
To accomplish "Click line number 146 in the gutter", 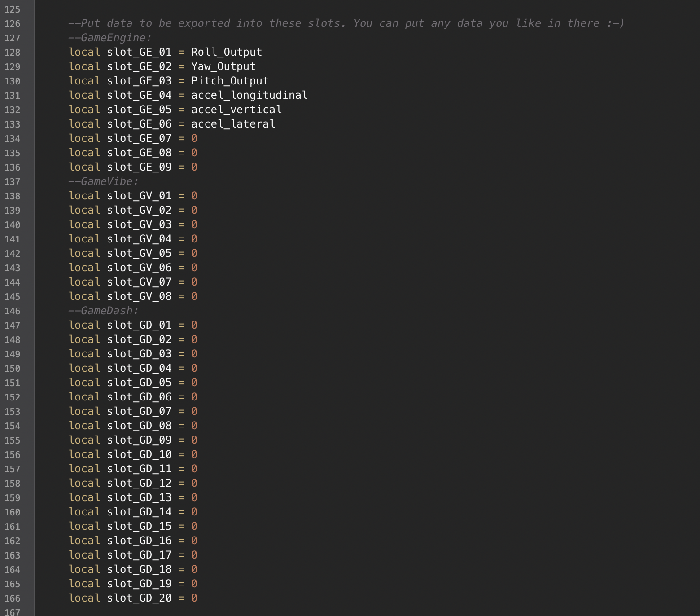I will [12, 311].
